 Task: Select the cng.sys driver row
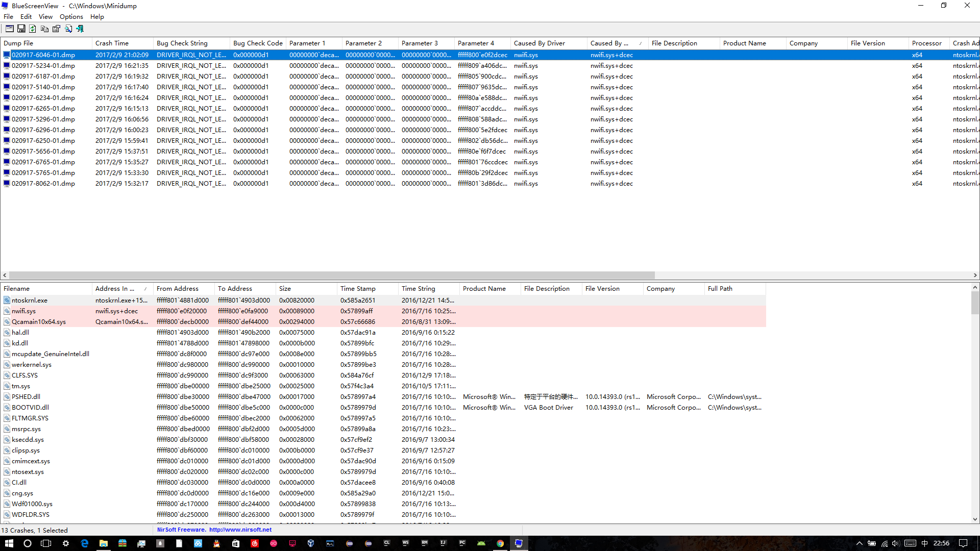coord(383,493)
